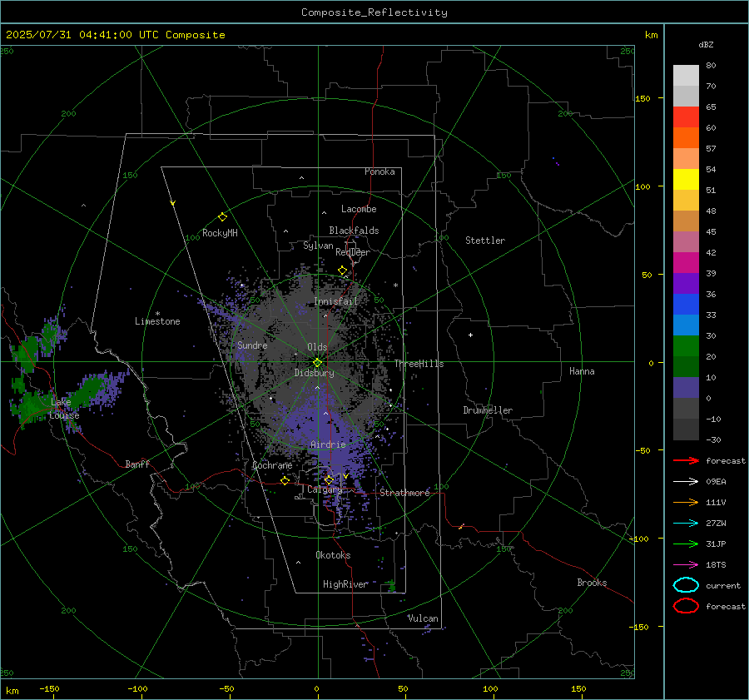This screenshot has width=749, height=700.
Task: Click the yellow radar marker near RockyMH
Action: [222, 217]
